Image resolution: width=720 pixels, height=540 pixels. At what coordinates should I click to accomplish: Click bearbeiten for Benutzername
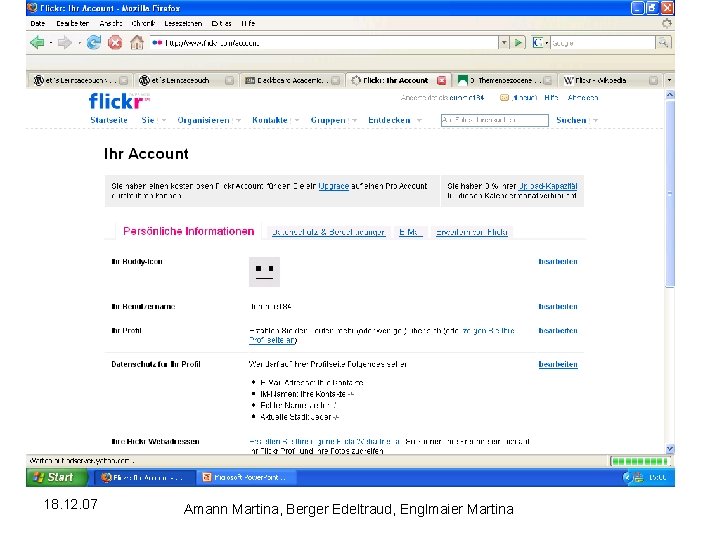558,306
